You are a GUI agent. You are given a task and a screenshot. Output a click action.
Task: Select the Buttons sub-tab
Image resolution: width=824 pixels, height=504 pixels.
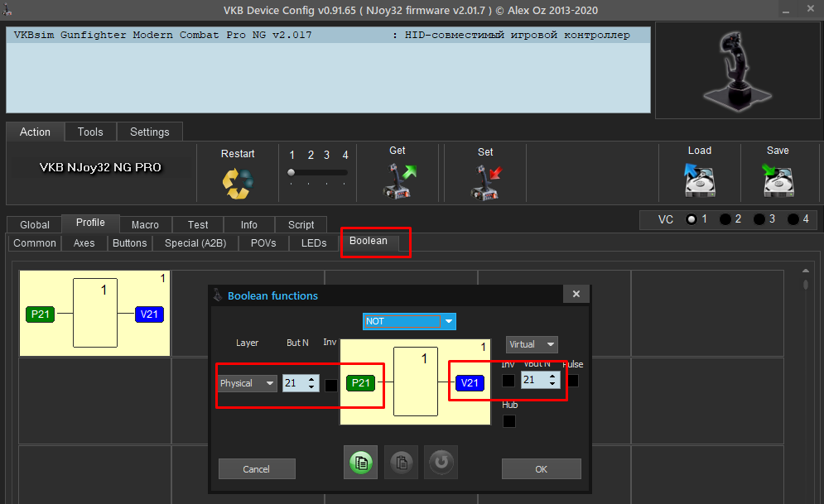click(130, 243)
